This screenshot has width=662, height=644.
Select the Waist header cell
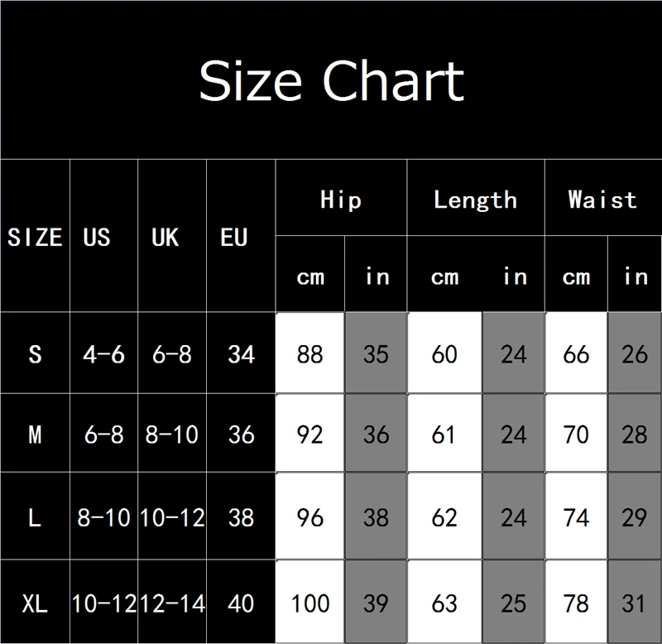pos(603,198)
